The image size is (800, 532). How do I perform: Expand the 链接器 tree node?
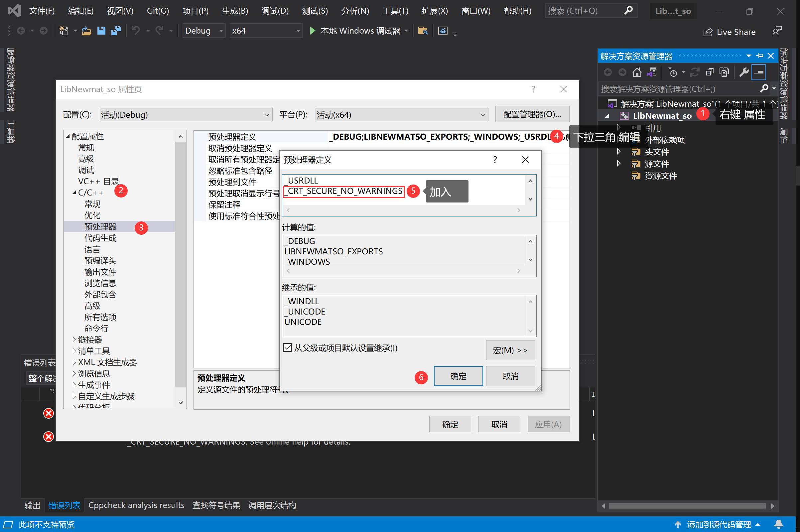tap(74, 339)
